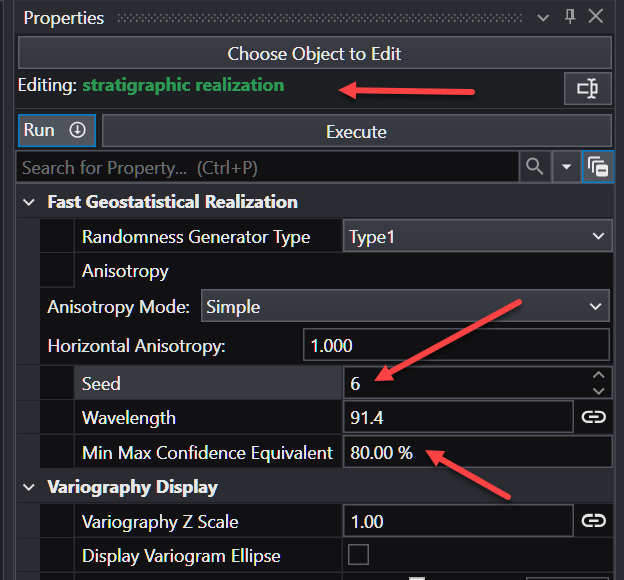Click the magnifier search icon

pos(535,166)
